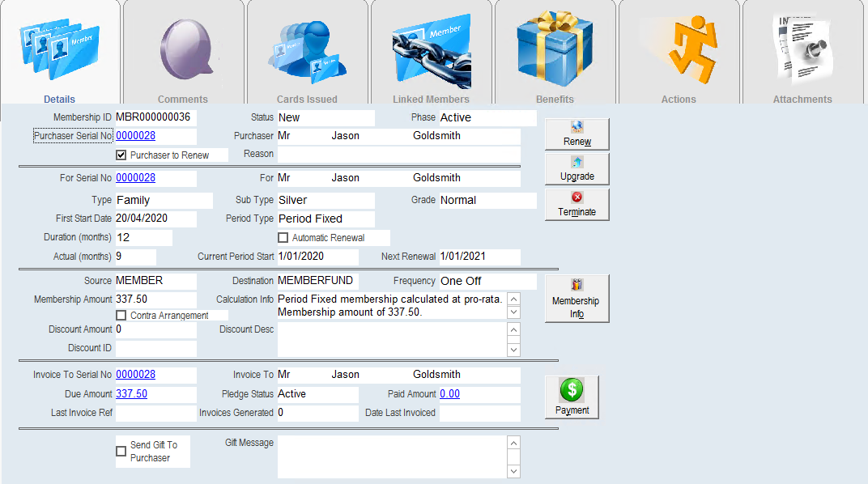Click the green dollar Payment button
Viewport: 868px width, 484px height.
click(572, 397)
